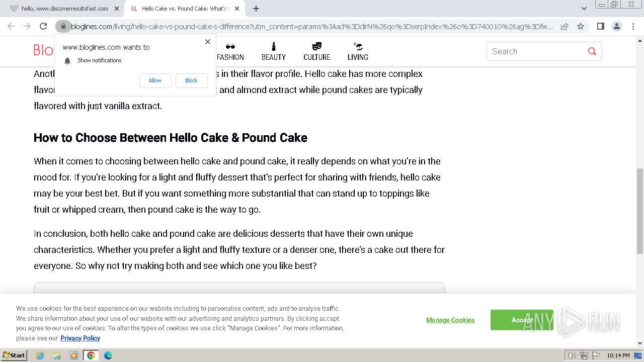
Task: Expand the tab search dropdown arrow
Action: pyautogui.click(x=584, y=9)
